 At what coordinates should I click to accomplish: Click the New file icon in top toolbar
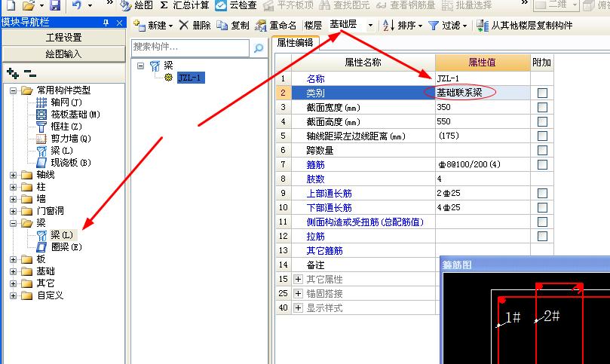pyautogui.click(x=11, y=5)
